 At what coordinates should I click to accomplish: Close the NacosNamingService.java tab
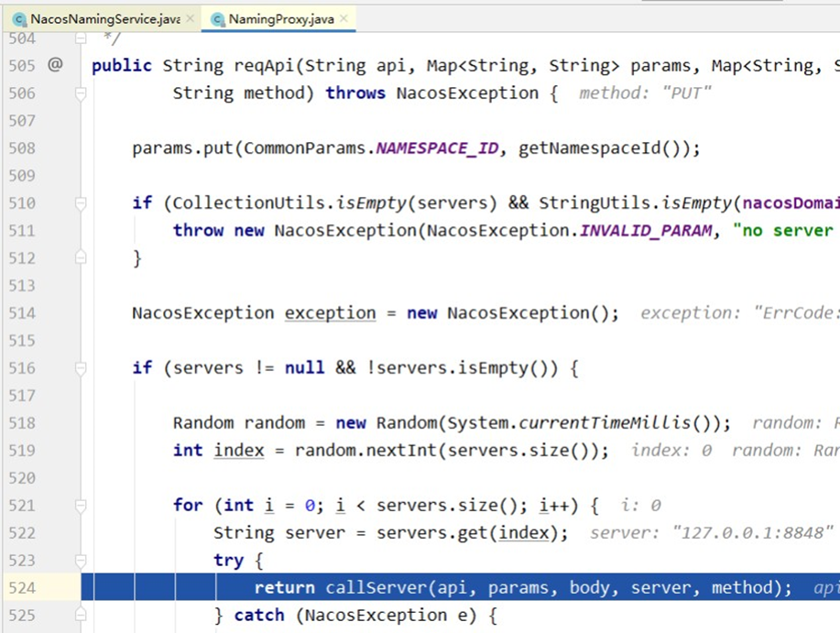pos(191,18)
